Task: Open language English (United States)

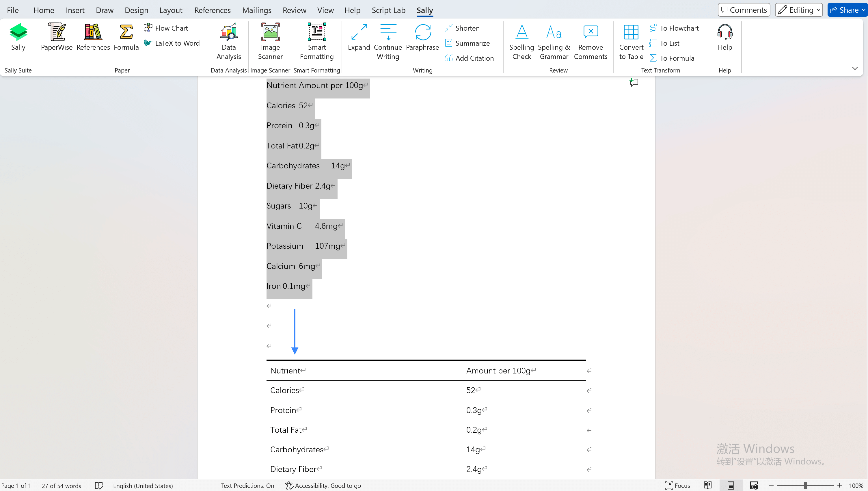Action: (x=143, y=486)
